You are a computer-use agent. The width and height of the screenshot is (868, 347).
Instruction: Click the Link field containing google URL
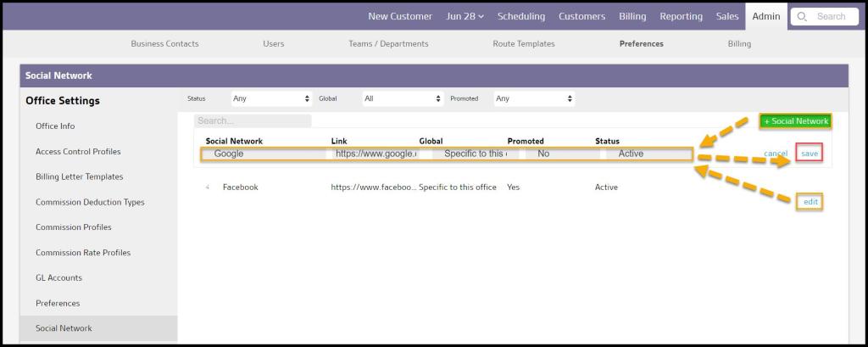[x=376, y=154]
